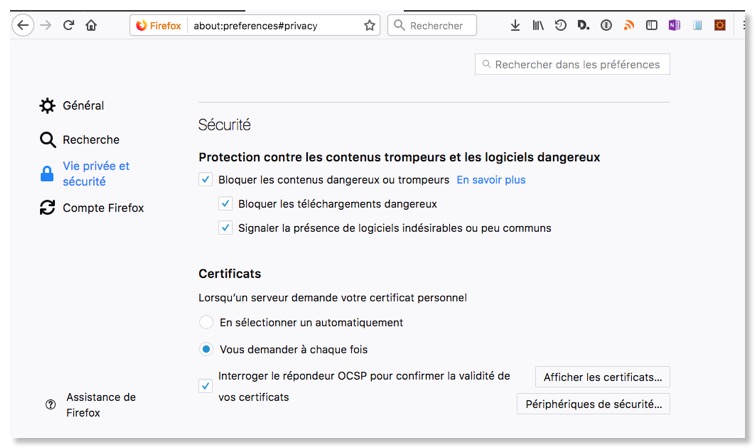The height and width of the screenshot is (448, 755).
Task: Toggle the sidebar panel icon
Action: pos(651,25)
